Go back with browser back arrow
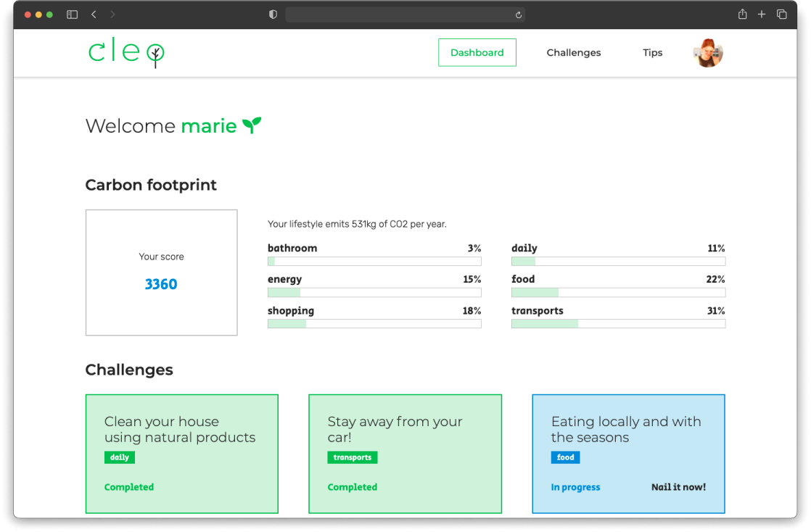 94,14
